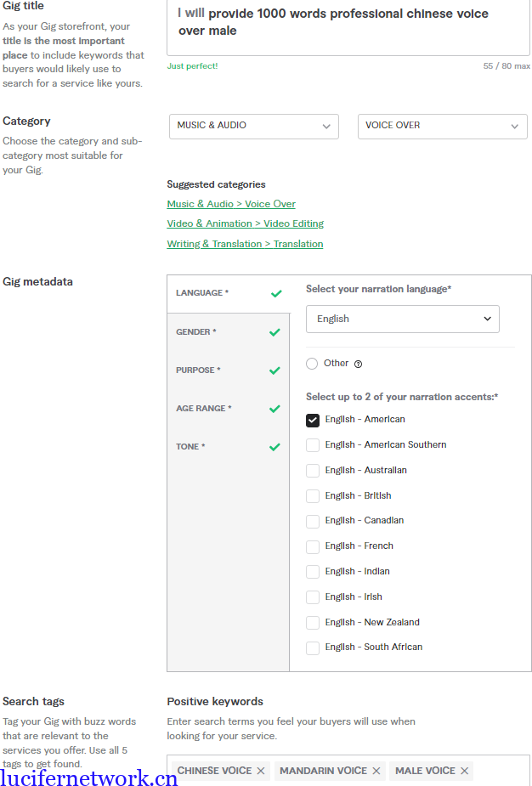Remove the CHINESE VOICE tag
The height and width of the screenshot is (786, 532).
pos(261,771)
